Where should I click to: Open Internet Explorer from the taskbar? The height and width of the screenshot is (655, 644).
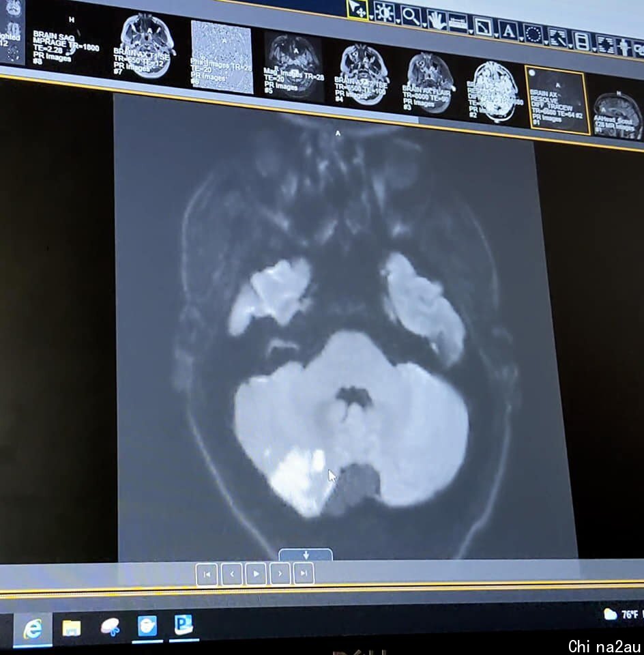pyautogui.click(x=33, y=628)
